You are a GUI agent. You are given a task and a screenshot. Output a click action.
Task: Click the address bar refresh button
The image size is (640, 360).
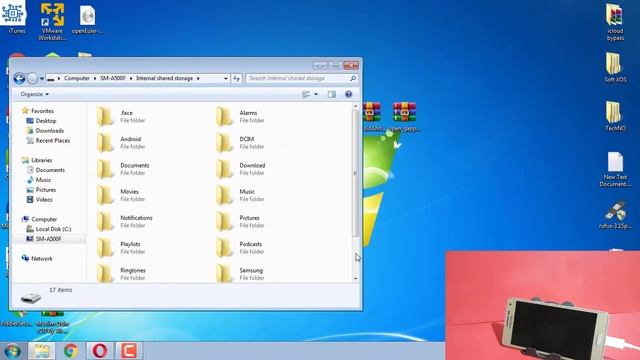(x=236, y=78)
